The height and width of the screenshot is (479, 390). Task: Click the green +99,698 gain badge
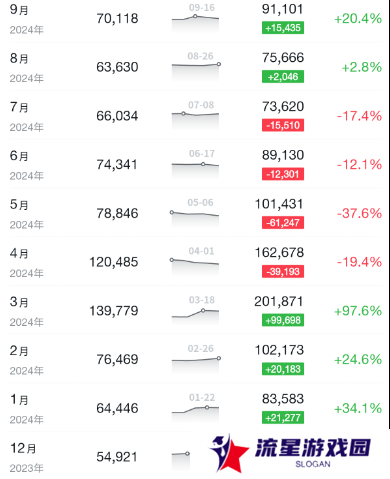(x=283, y=320)
